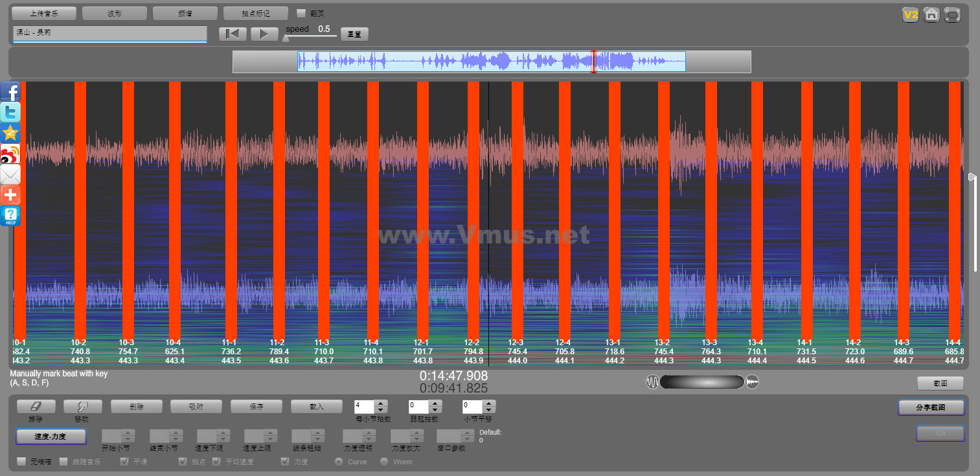Open the 速度-力度 tempo-dynamics panel

tap(51, 436)
